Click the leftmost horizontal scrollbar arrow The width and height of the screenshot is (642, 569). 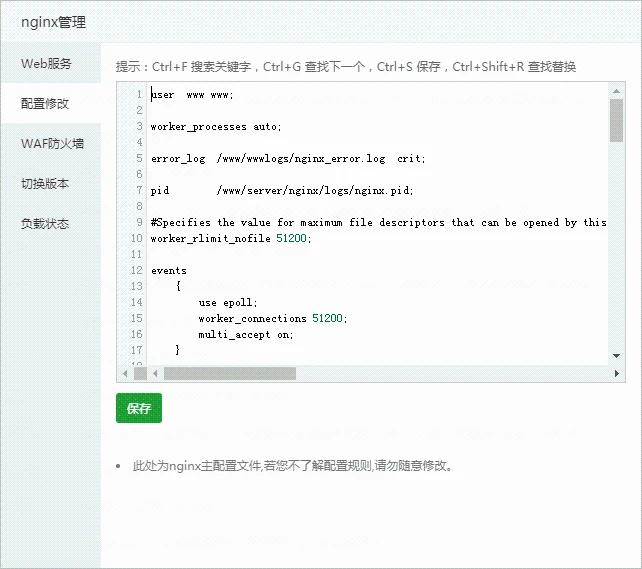coord(125,373)
